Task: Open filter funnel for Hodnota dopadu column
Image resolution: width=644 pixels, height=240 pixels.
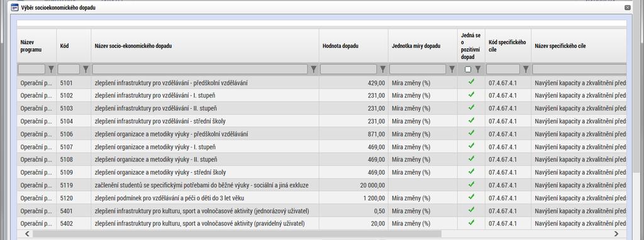Action: pyautogui.click(x=383, y=69)
